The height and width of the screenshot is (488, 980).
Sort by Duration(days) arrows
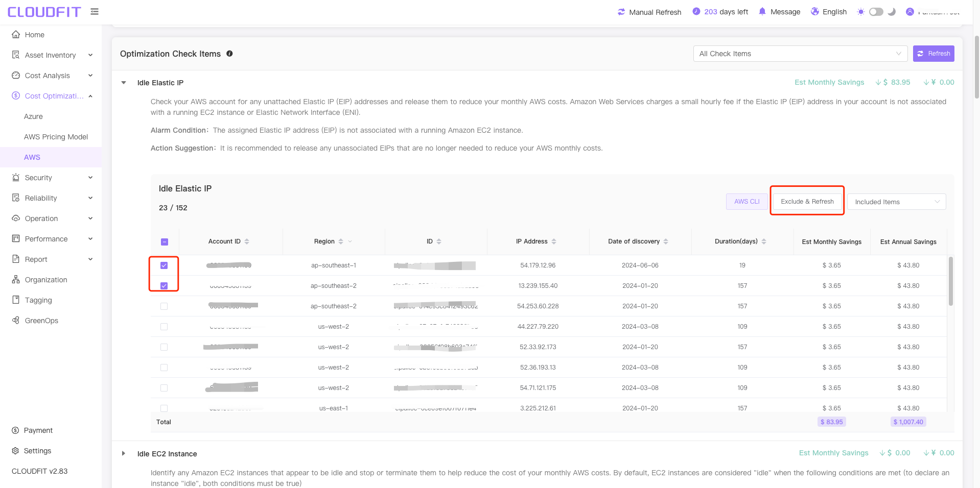point(764,241)
